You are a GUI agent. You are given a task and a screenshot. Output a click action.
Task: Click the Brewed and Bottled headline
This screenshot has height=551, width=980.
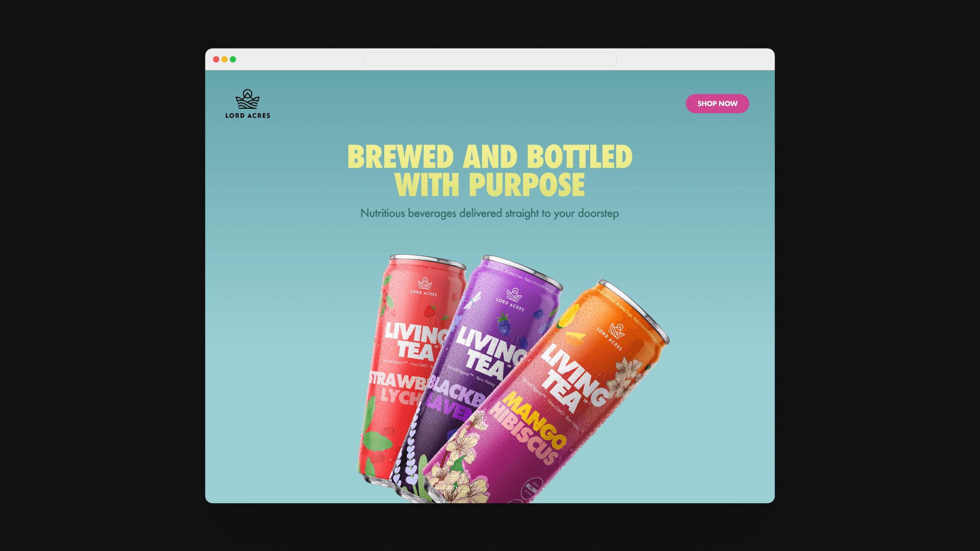tap(490, 171)
